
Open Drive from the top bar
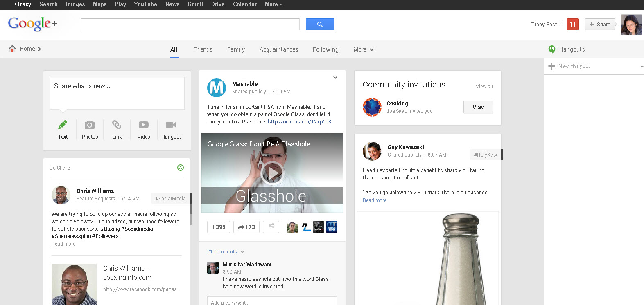tap(218, 4)
